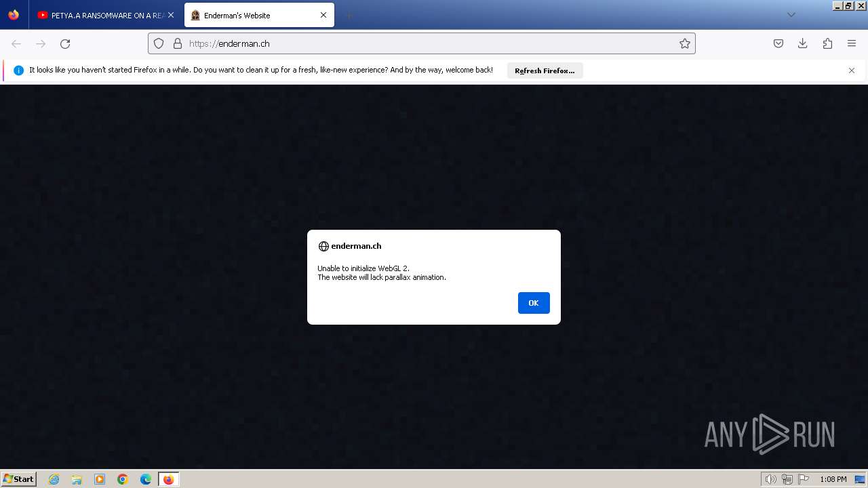Click the info icon in notification bar
This screenshot has width=868, height=488.
18,70
